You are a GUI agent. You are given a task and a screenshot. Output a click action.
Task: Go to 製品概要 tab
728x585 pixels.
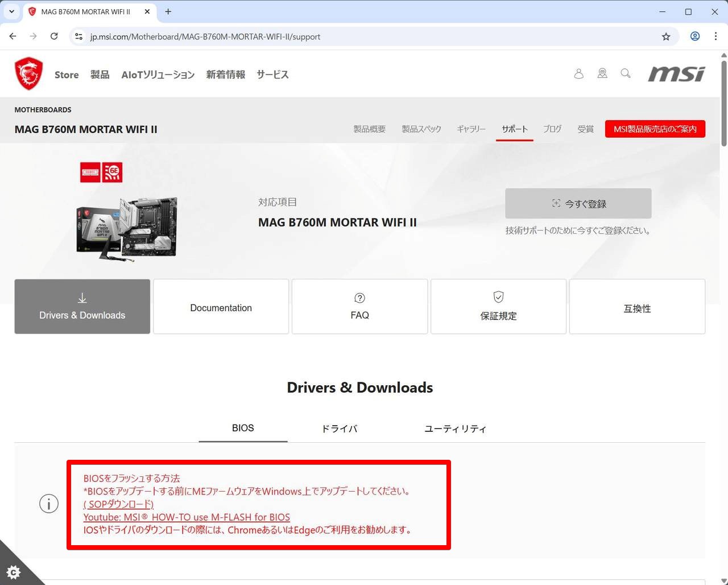(x=370, y=129)
